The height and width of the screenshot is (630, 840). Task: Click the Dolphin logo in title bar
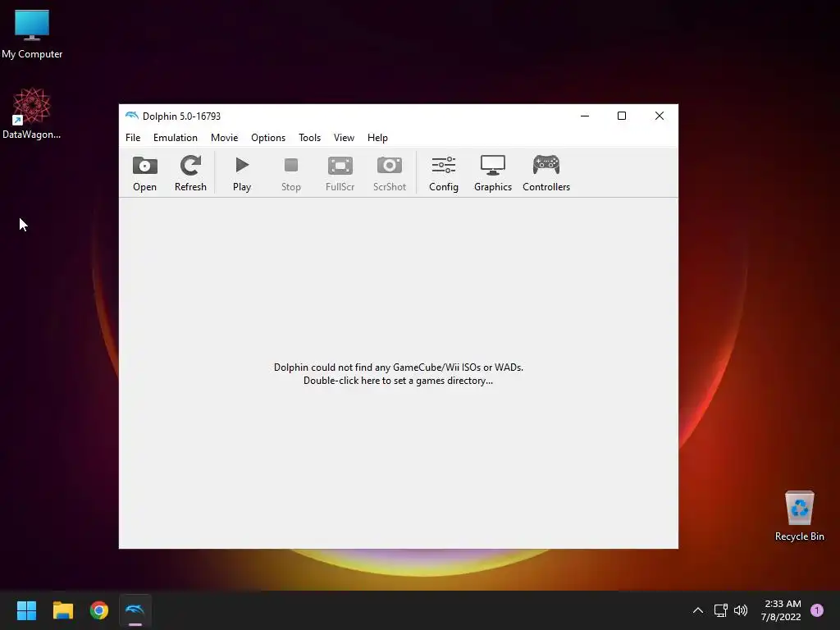131,116
